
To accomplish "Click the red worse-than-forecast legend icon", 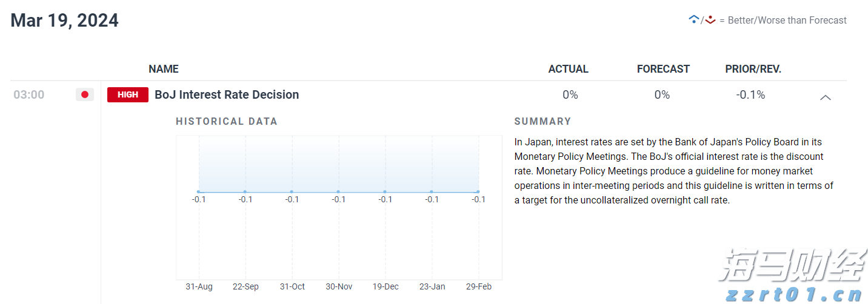I will (710, 20).
